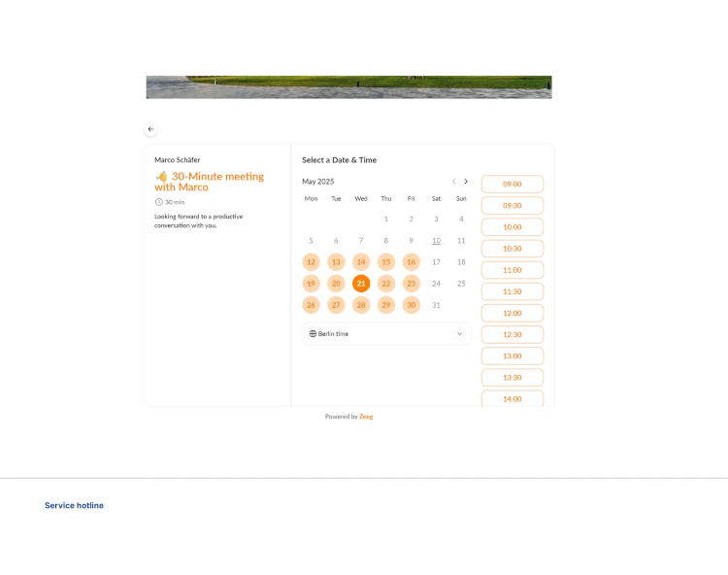This screenshot has width=728, height=575.
Task: Select the 13:00 time slot
Action: 513,356
